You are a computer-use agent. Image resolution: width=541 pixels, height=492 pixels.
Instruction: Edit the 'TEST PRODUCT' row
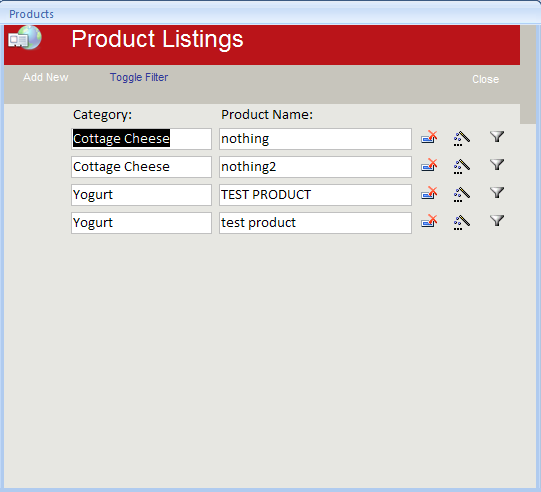461,194
